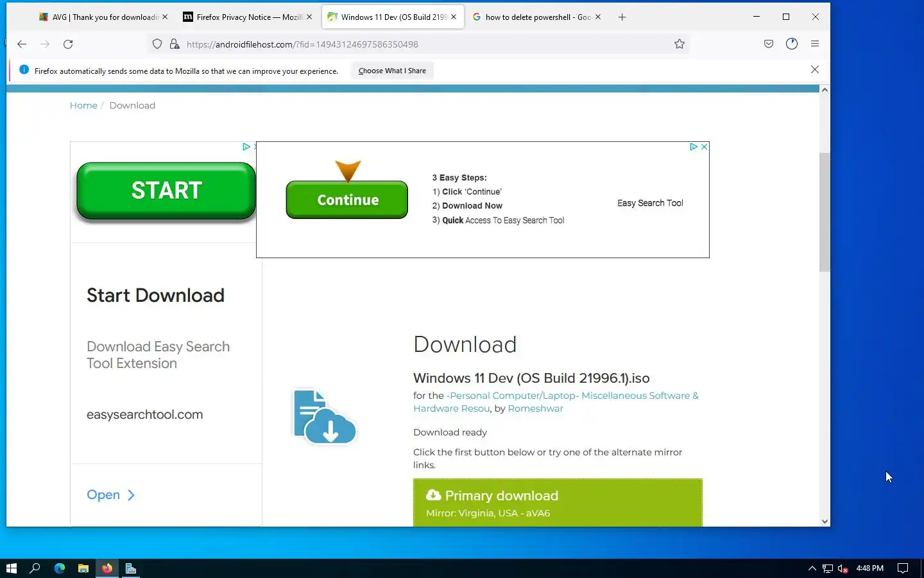Viewport: 924px width, 578px height.
Task: Click the network status tray icon
Action: tap(828, 568)
